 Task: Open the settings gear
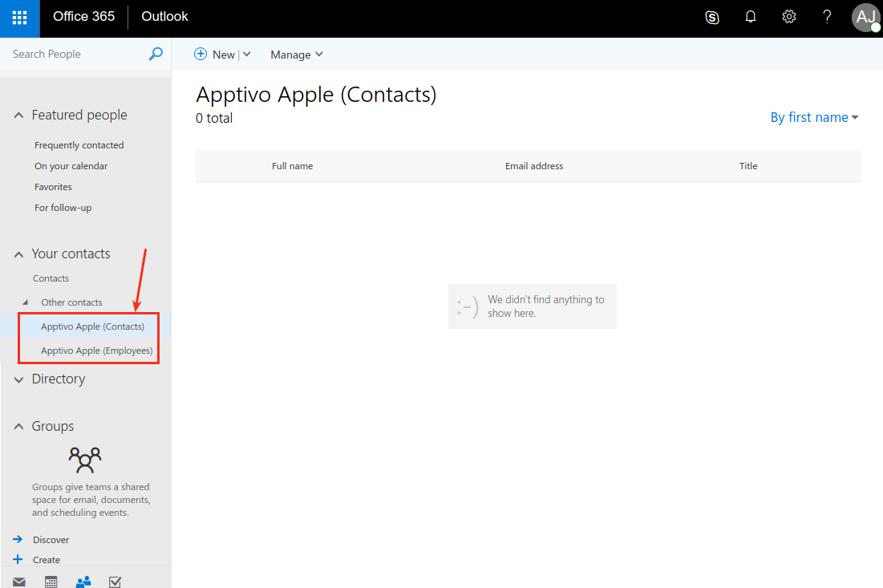point(789,17)
